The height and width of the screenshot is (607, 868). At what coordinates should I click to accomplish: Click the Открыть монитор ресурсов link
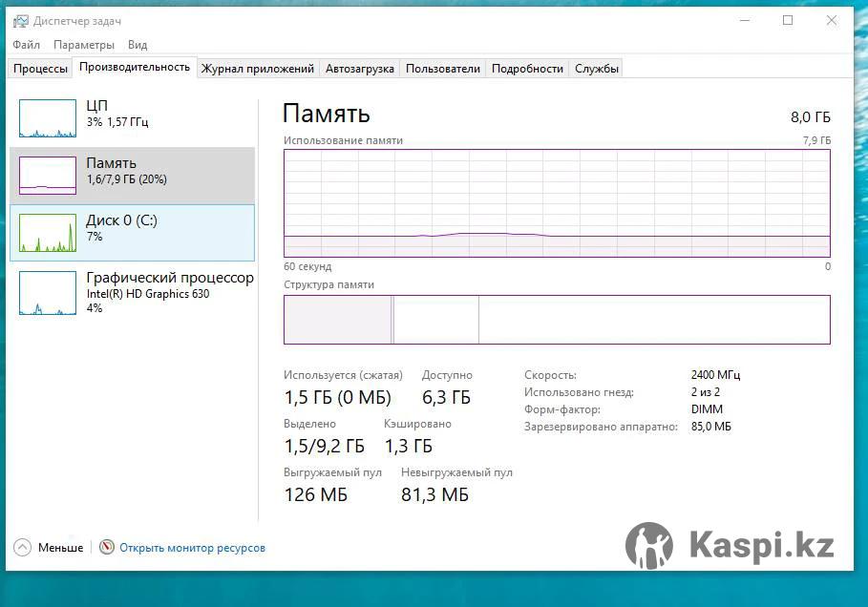point(192,548)
